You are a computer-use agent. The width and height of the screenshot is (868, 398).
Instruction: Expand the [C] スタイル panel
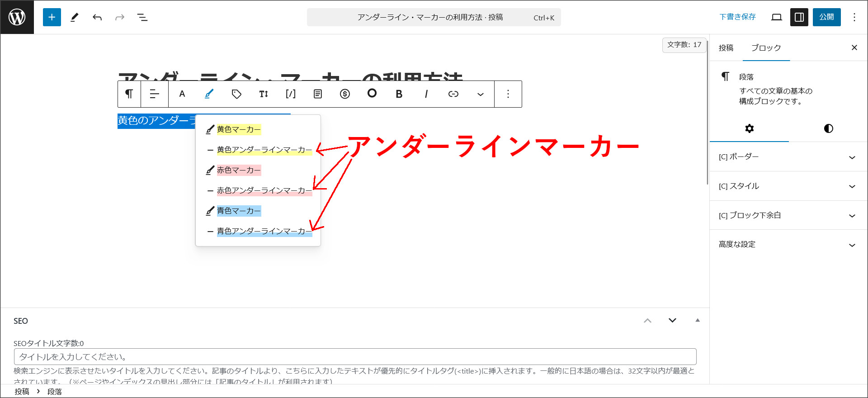coord(788,186)
